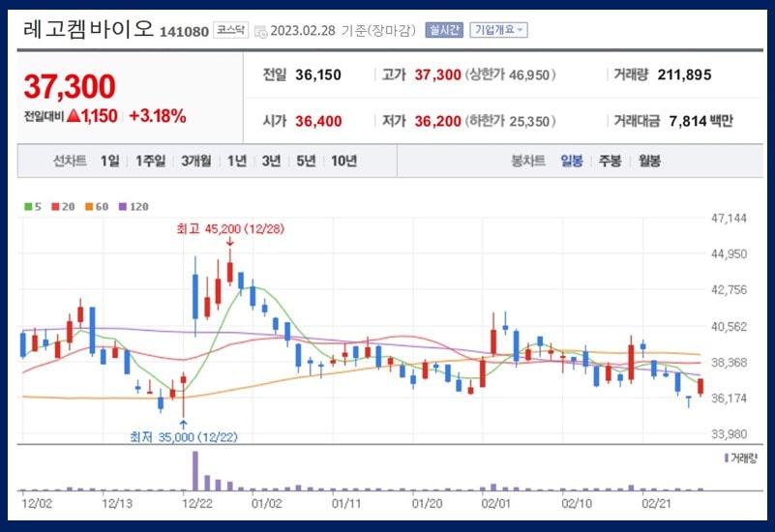The image size is (775, 532).
Task: Click the green 5-day moving average swatch
Action: 28,206
